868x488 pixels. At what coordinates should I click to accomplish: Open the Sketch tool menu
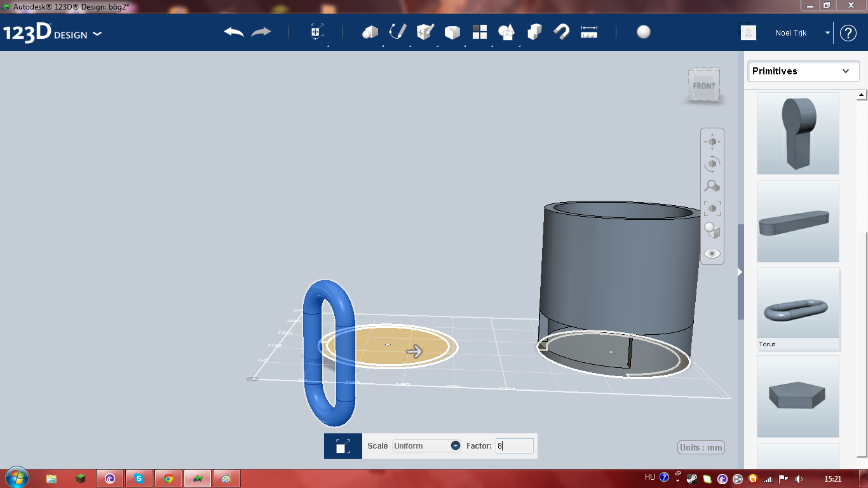click(x=398, y=32)
